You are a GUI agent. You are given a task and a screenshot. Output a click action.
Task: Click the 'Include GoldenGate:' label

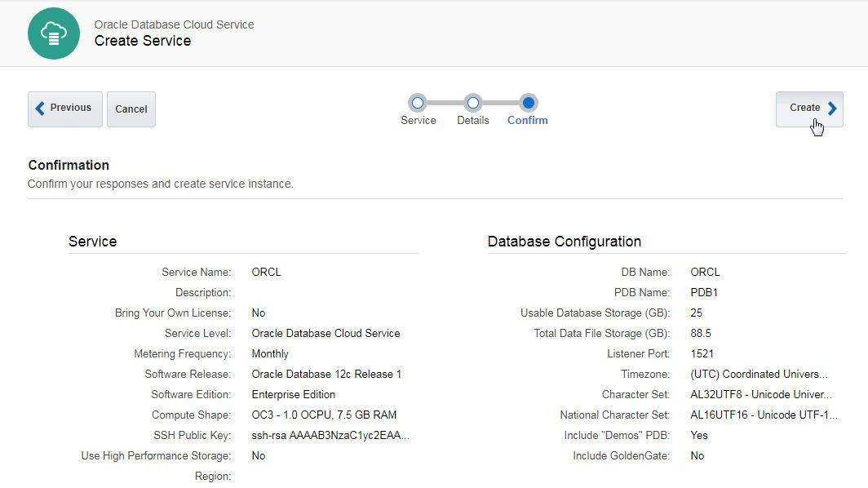coord(621,456)
